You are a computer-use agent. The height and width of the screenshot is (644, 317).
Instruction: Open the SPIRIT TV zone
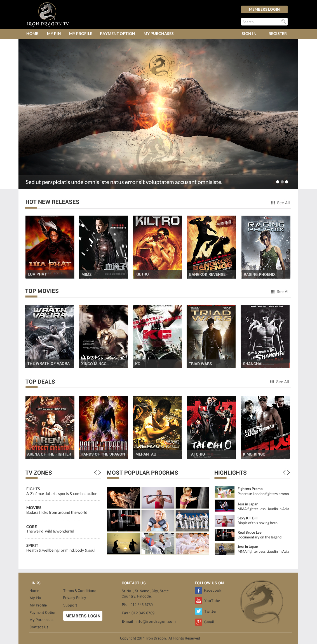pos(61,548)
